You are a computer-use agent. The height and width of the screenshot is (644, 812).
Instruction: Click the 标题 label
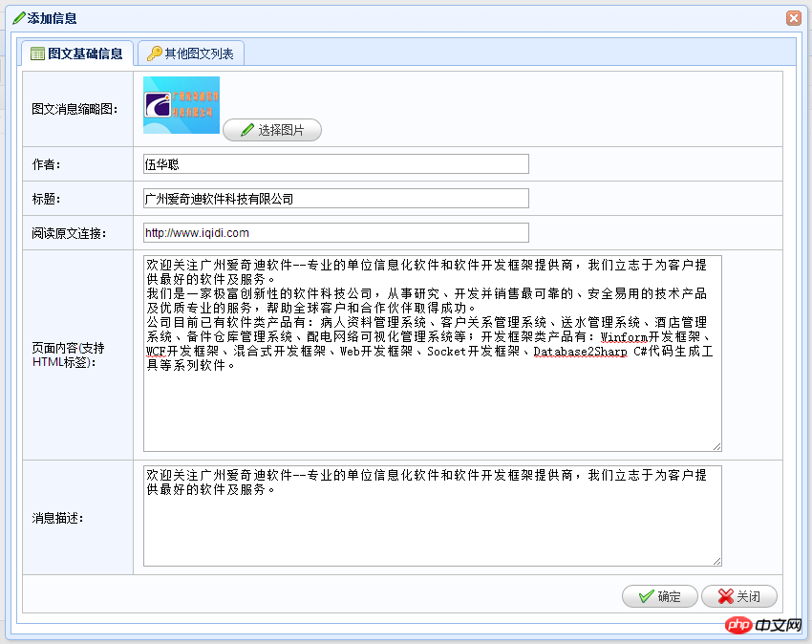click(x=47, y=199)
